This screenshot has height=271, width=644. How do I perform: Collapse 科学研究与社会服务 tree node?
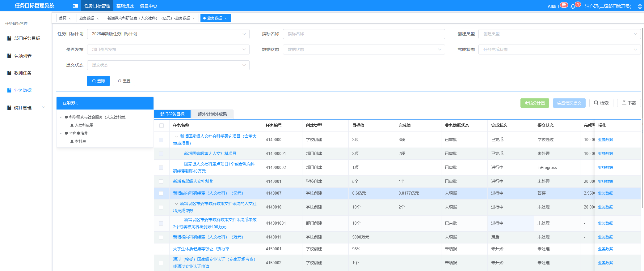(x=61, y=117)
